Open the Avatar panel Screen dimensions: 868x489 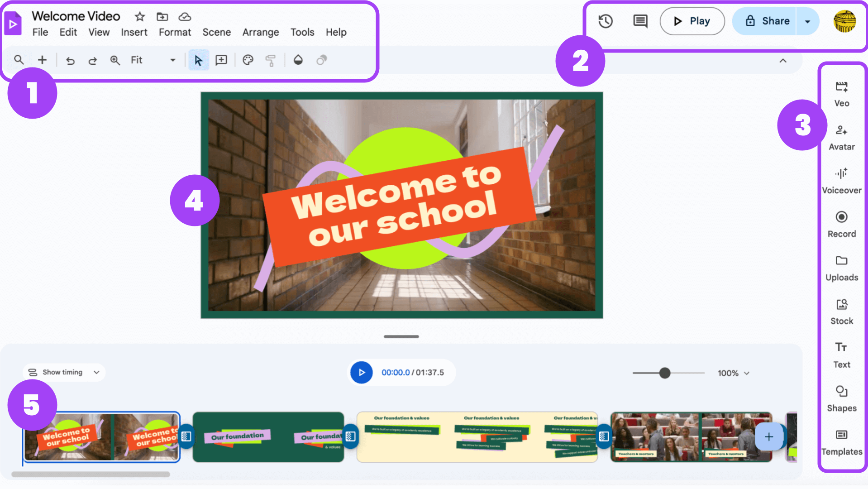tap(841, 137)
